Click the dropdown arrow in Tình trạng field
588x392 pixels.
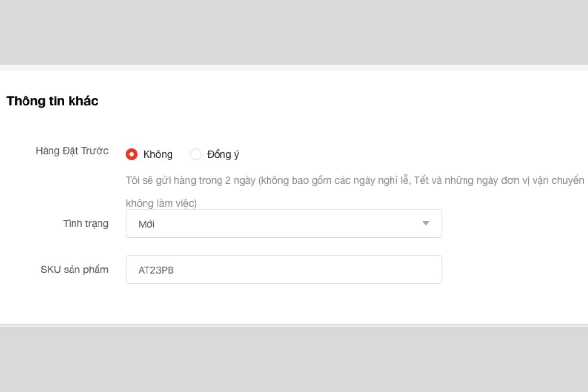426,223
